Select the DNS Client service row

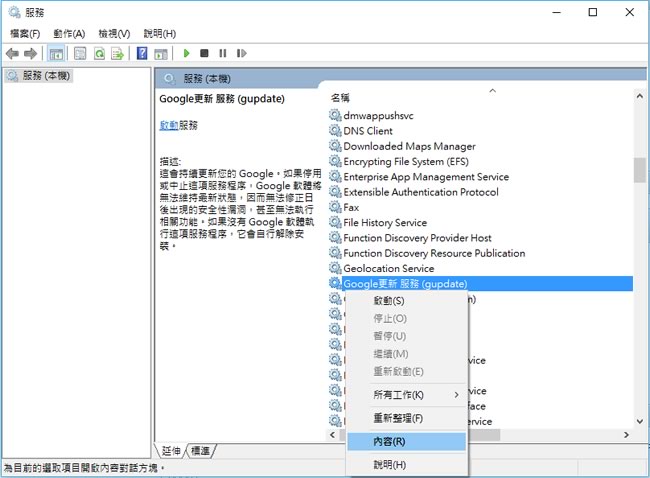coord(481,131)
